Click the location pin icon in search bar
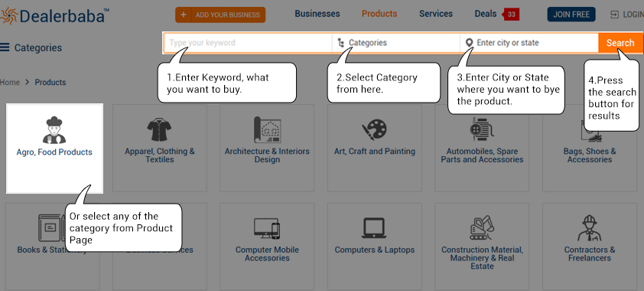This screenshot has height=291, width=644. pos(469,43)
